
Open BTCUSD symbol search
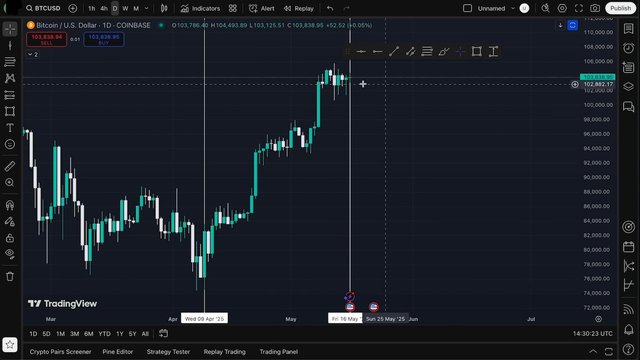pos(43,8)
